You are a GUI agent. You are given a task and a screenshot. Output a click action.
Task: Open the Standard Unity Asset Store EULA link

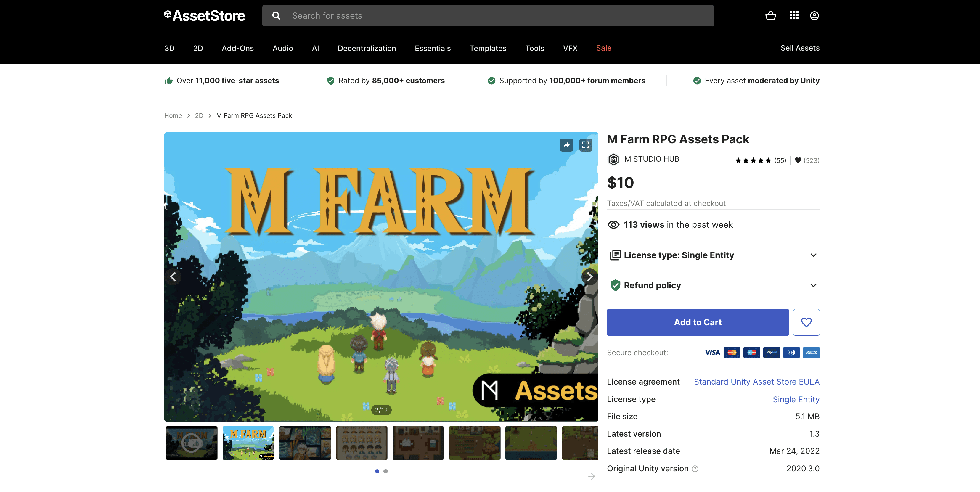point(756,382)
